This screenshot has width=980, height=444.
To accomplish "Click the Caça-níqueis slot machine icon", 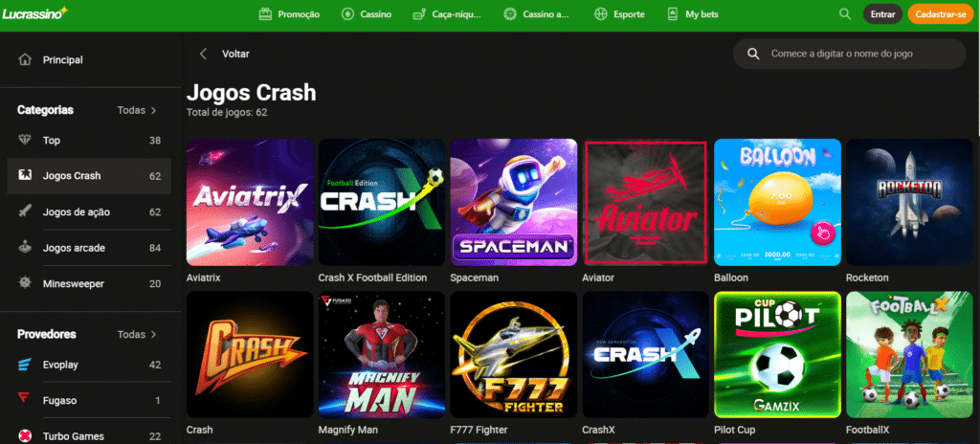I will [x=419, y=13].
